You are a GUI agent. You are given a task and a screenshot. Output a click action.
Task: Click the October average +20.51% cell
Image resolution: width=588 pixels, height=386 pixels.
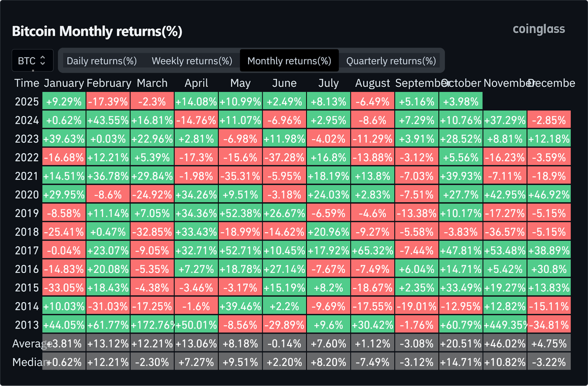461,344
